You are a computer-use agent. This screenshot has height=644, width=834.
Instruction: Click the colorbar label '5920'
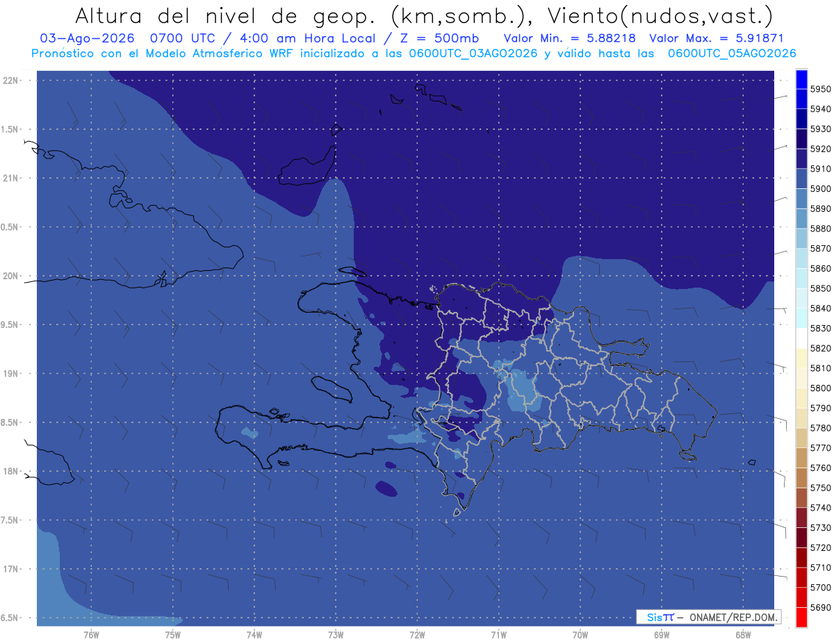[820, 149]
